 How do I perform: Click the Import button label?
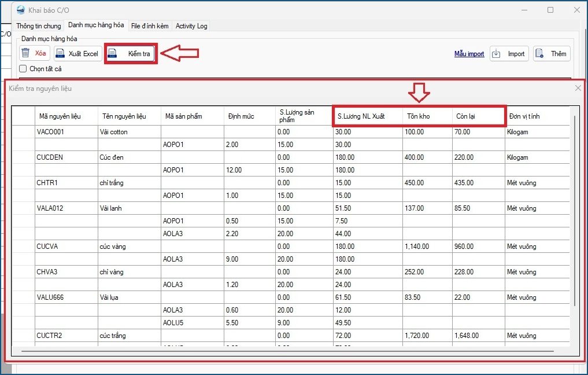pyautogui.click(x=516, y=54)
